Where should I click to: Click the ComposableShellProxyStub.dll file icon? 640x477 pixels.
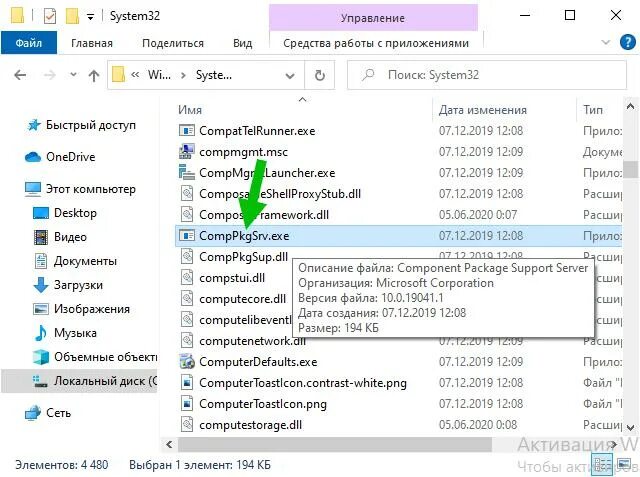pos(187,193)
